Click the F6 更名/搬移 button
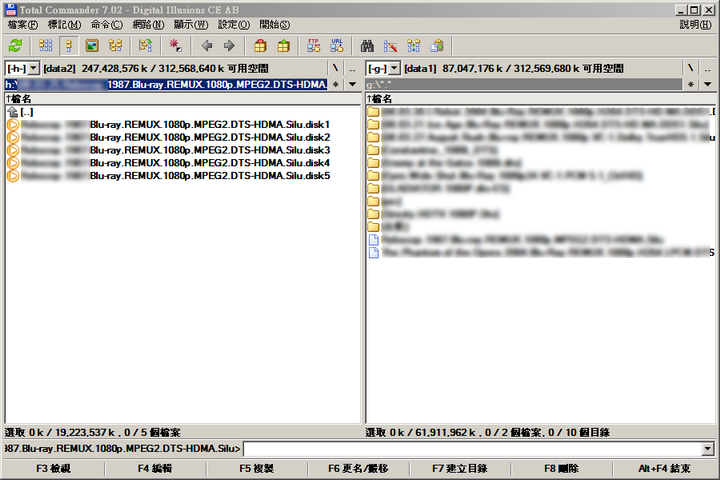The height and width of the screenshot is (480, 720). 358,469
